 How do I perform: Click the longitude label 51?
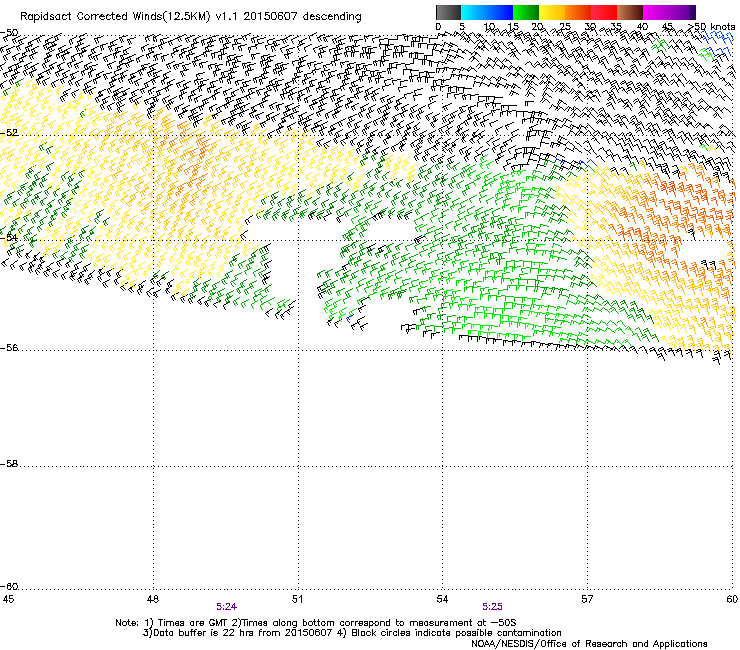coord(297,599)
